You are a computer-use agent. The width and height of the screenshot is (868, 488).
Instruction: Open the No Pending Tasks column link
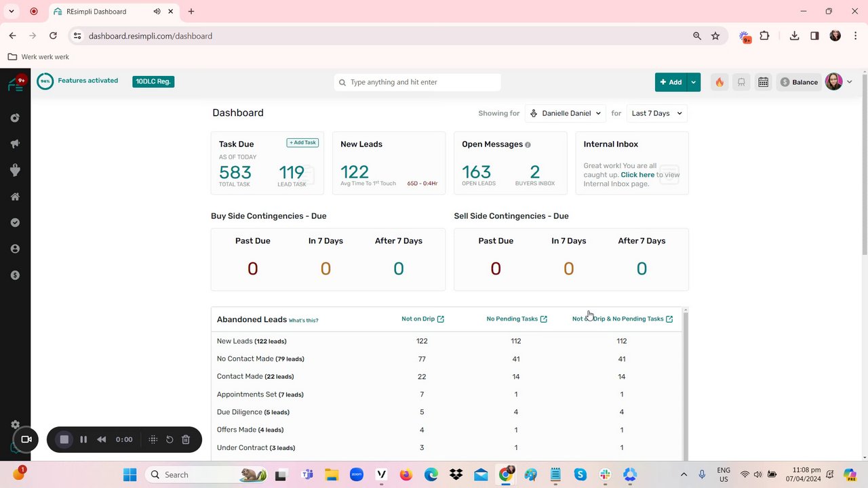pos(517,319)
